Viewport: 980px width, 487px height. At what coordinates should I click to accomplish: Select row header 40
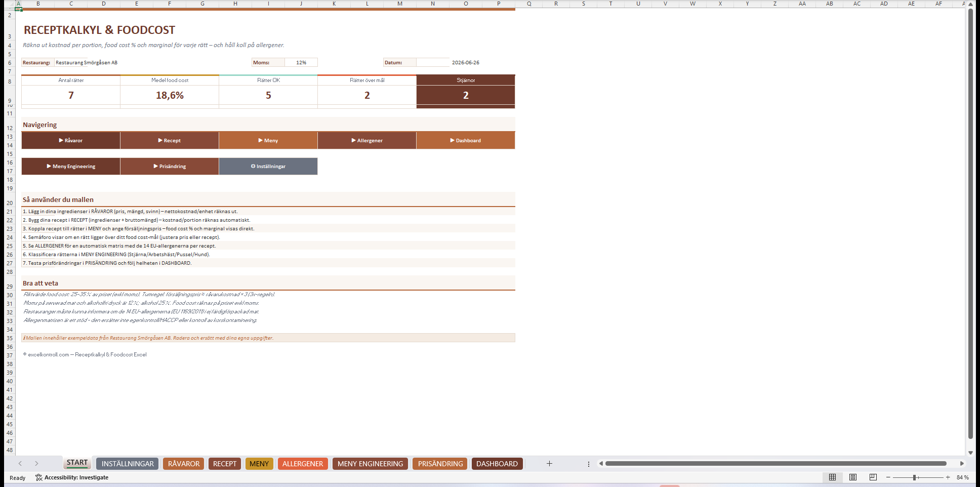pos(10,381)
